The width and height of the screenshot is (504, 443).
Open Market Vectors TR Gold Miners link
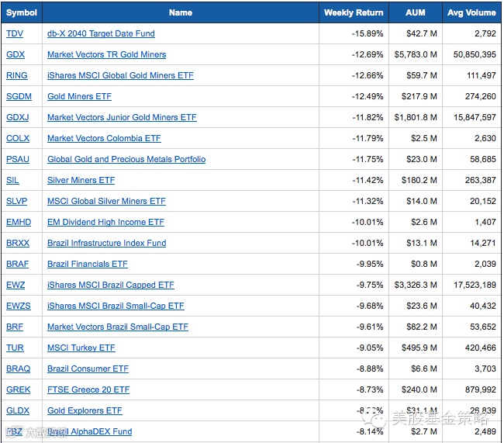click(x=107, y=54)
